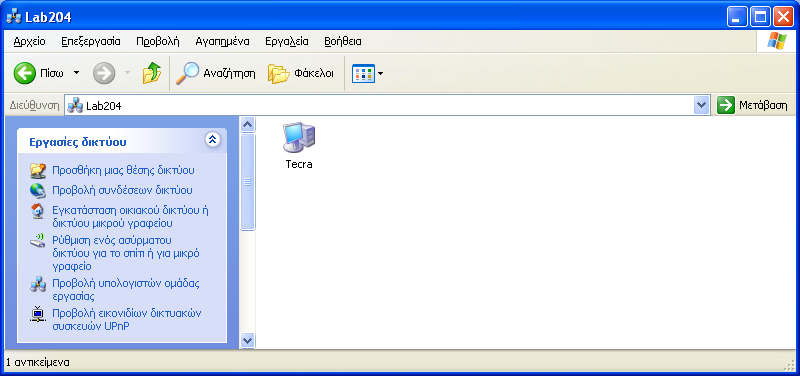Minimize the Lab204 window
Screen dimensions: 800x376
736,17
